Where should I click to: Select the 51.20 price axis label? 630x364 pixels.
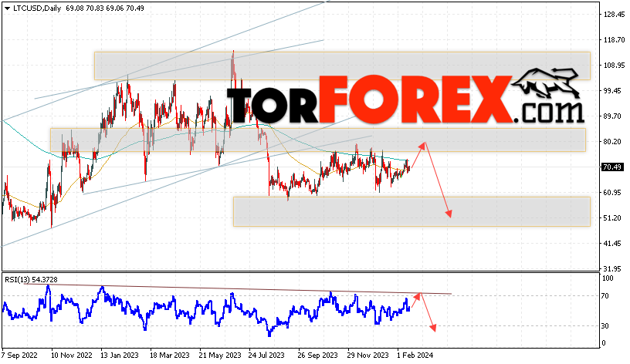[612, 218]
